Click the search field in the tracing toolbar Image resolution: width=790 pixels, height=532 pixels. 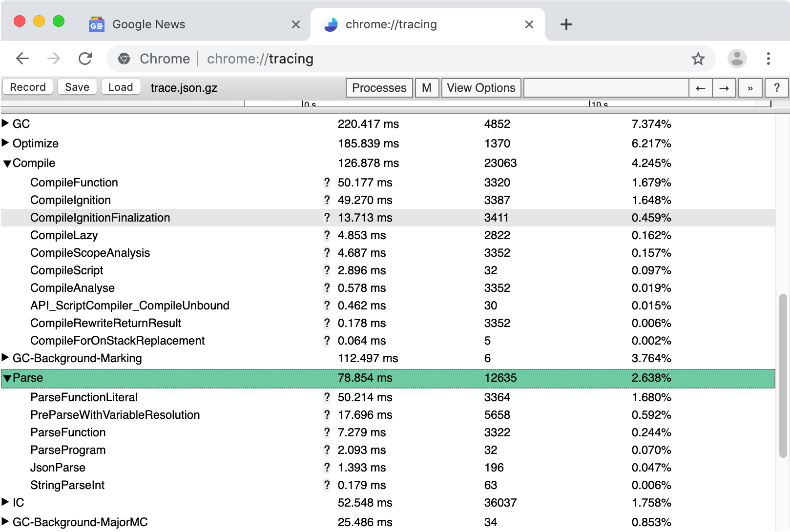(605, 88)
